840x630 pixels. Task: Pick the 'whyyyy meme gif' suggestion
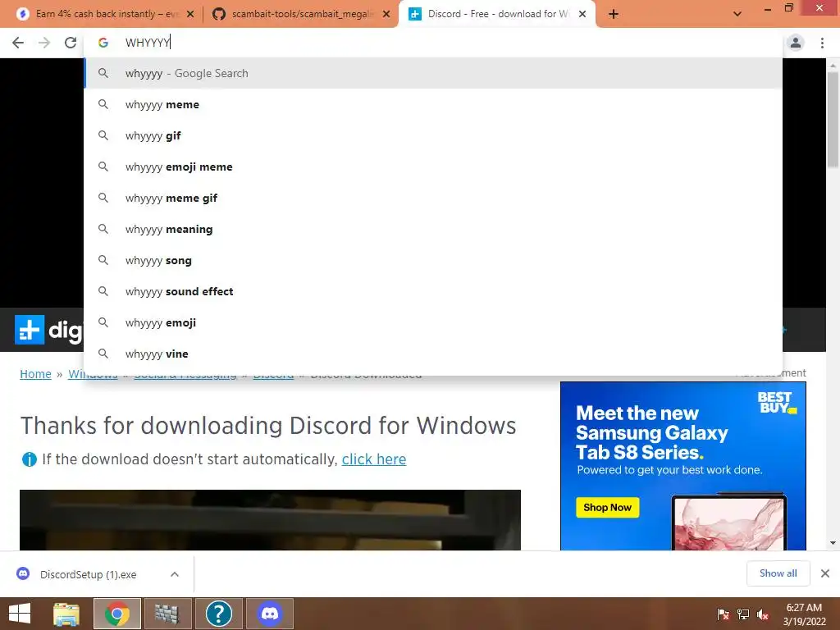click(433, 198)
